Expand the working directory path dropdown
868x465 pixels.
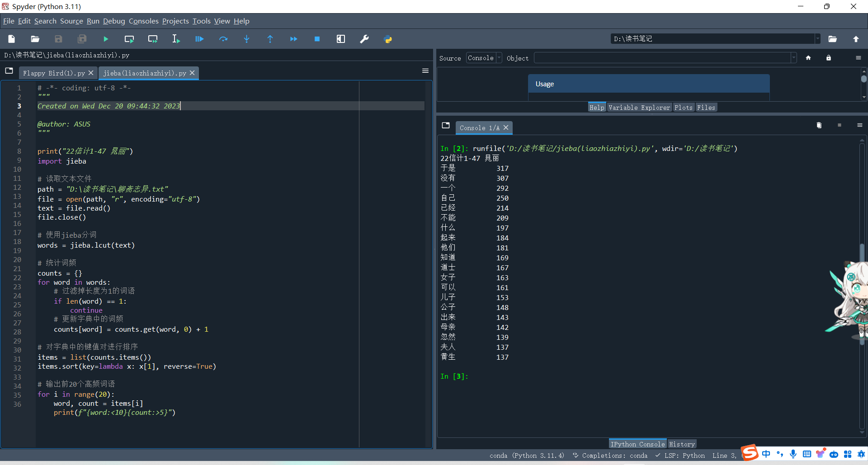coord(817,39)
